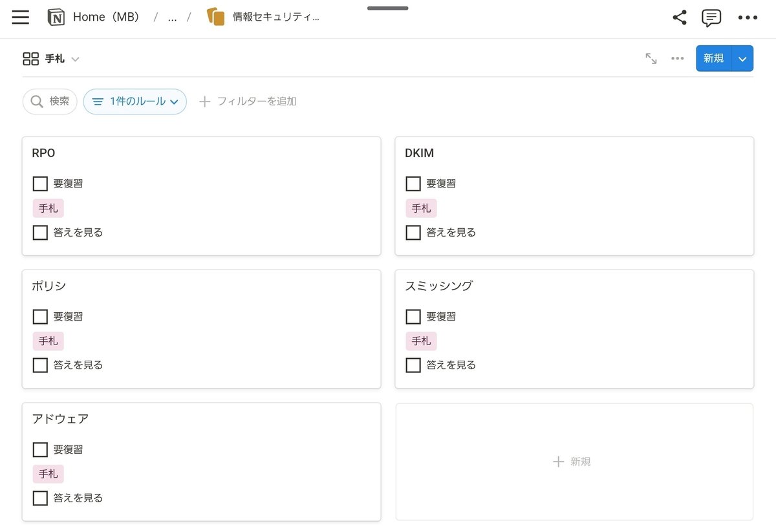The width and height of the screenshot is (776, 532).
Task: Check 答えを見る on the ポリシ card
Action: pyautogui.click(x=40, y=365)
